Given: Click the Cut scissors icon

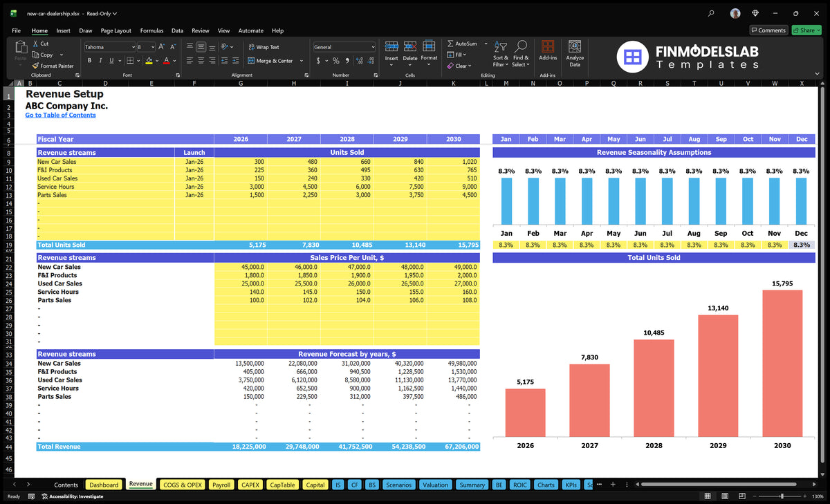Looking at the screenshot, I should coord(36,44).
